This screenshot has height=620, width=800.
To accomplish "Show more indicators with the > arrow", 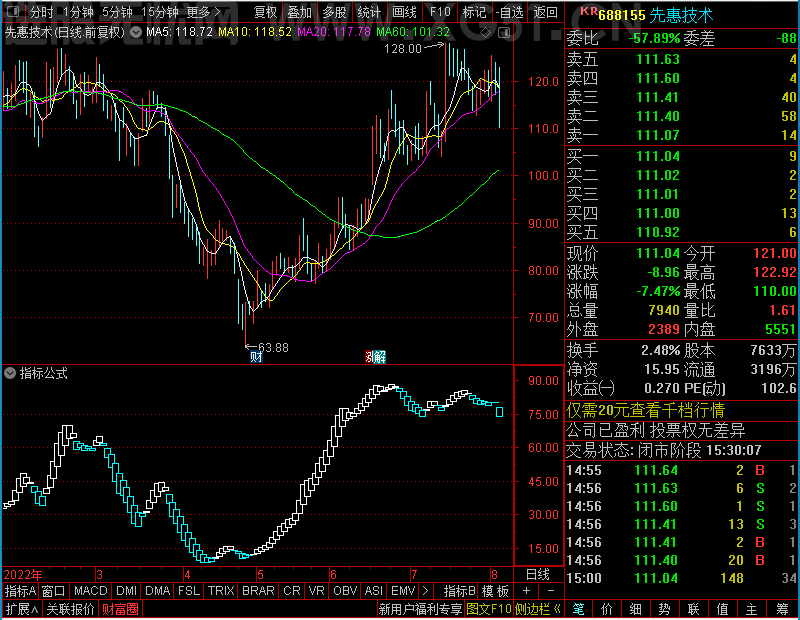I will point(425,591).
